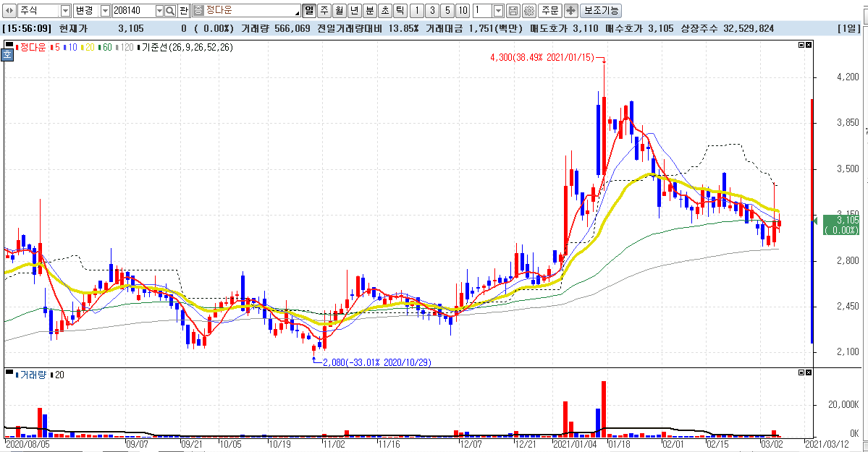Click the green current price tag 3,105

[x=841, y=225]
